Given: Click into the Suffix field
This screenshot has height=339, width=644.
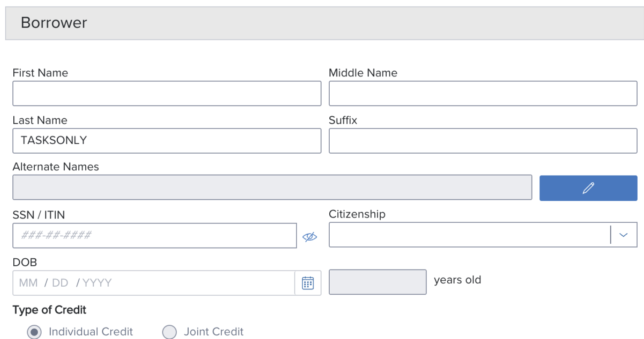Looking at the screenshot, I should pyautogui.click(x=483, y=141).
